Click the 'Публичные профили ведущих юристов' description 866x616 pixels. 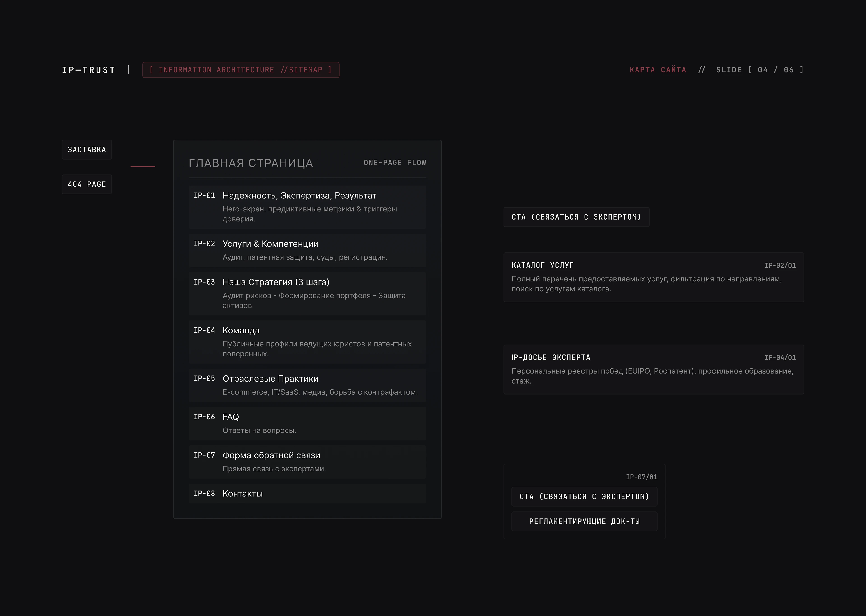tap(317, 349)
